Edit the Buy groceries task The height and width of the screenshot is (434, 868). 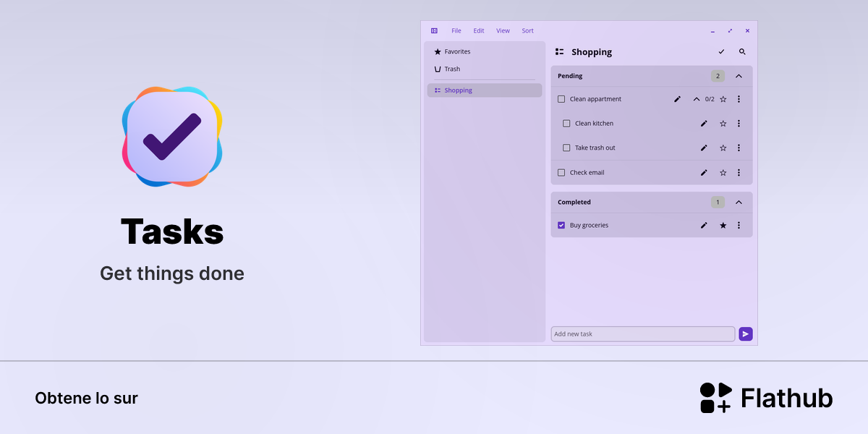(704, 225)
